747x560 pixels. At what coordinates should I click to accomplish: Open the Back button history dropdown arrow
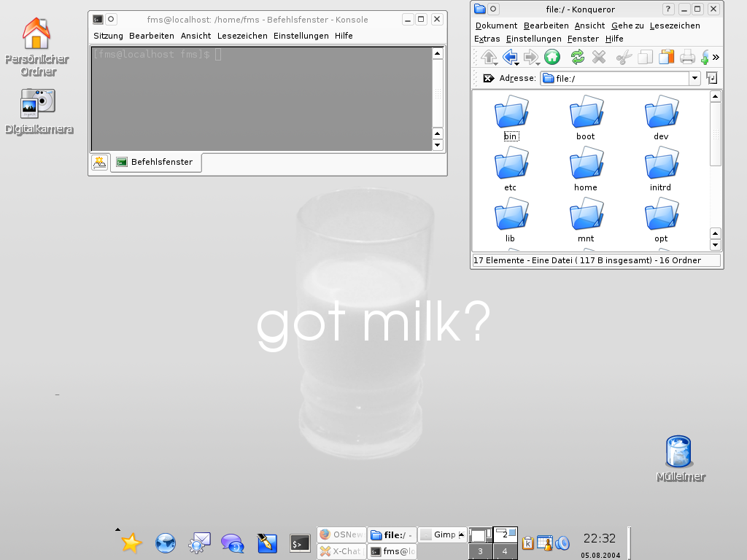(517, 64)
